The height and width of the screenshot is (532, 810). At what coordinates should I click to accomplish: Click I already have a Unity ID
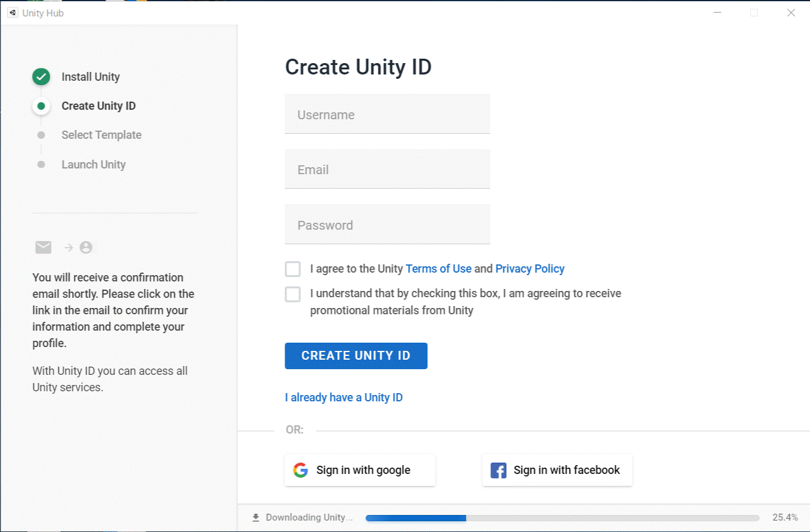pyautogui.click(x=343, y=398)
